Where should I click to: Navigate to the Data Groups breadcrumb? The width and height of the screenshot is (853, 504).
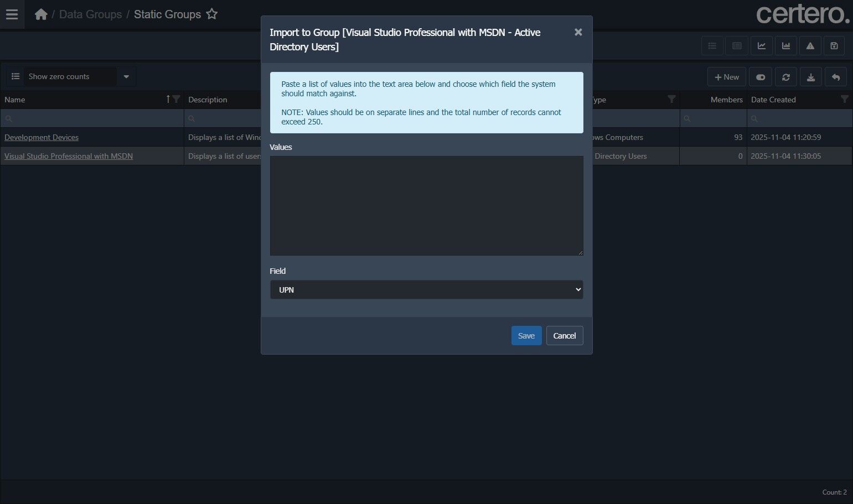coord(90,14)
